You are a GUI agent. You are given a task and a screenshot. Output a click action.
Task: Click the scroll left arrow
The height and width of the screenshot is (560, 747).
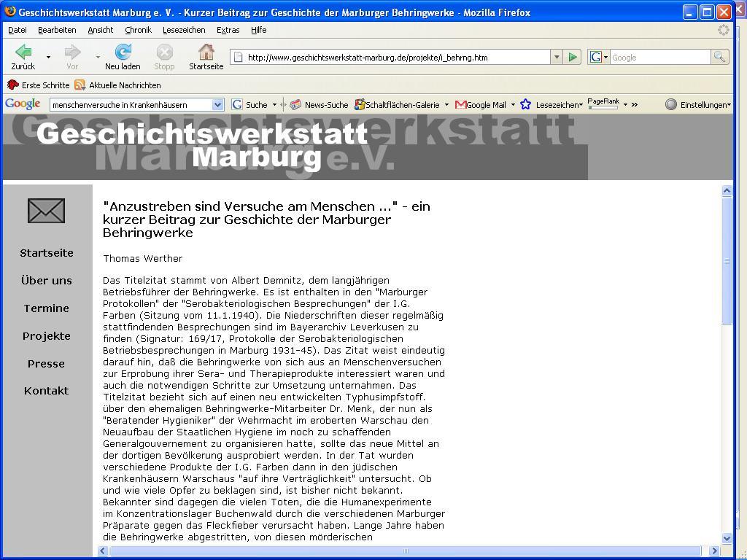coord(102,551)
